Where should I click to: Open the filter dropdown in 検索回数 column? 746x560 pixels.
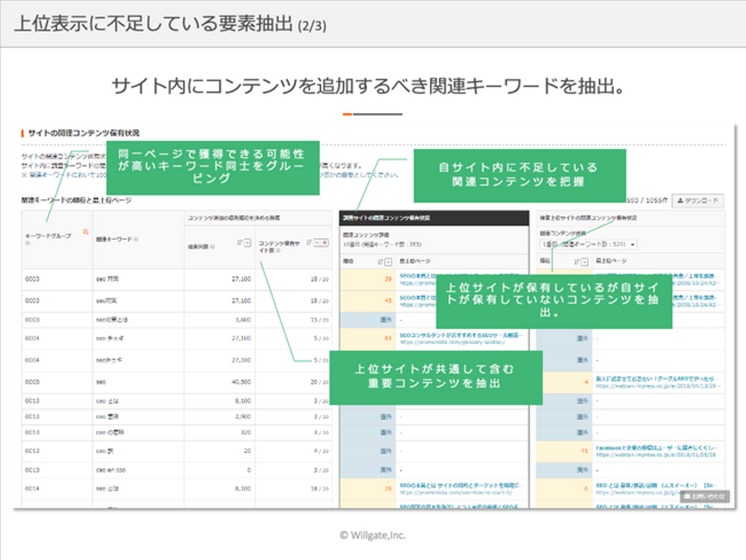point(247,242)
